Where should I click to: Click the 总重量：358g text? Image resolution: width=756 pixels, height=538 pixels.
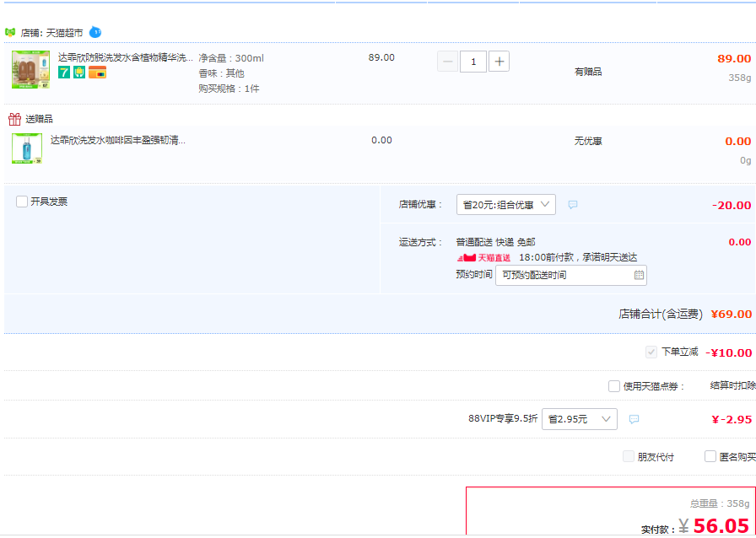tap(720, 503)
